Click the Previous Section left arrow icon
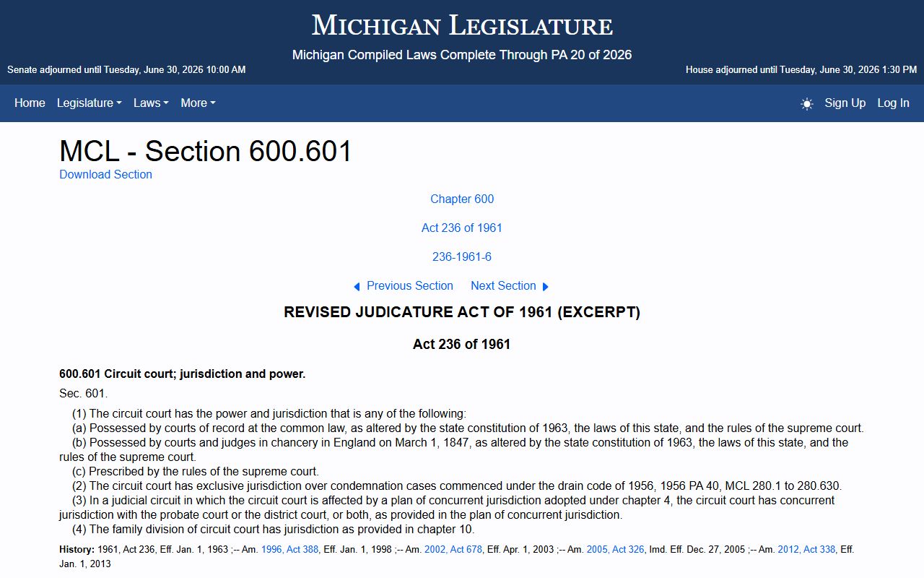This screenshot has height=578, width=924. click(357, 287)
